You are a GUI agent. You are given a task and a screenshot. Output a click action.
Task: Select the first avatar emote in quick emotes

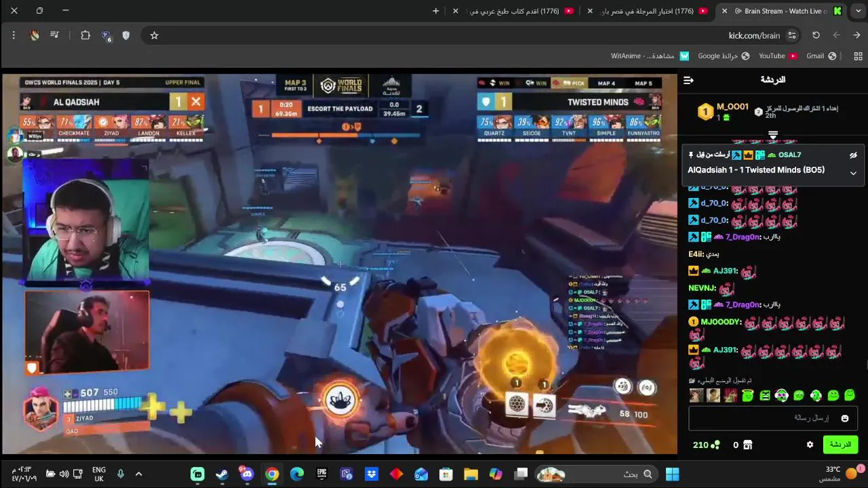(x=696, y=396)
